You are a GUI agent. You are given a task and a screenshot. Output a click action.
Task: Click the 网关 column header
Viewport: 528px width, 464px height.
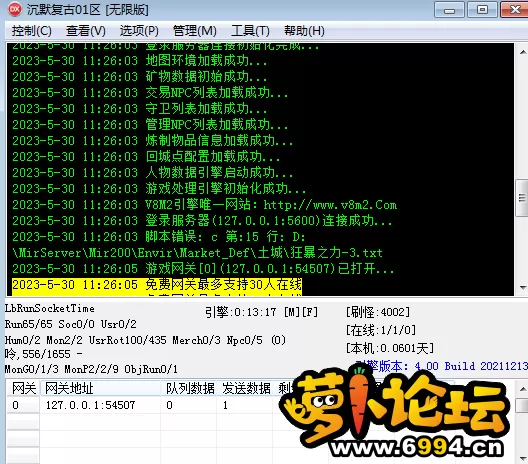click(x=23, y=389)
